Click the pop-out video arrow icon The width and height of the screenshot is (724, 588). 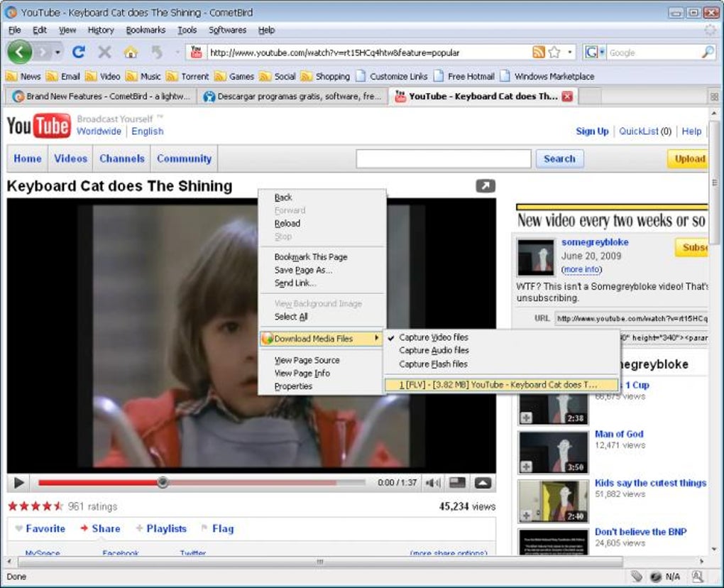pos(486,185)
